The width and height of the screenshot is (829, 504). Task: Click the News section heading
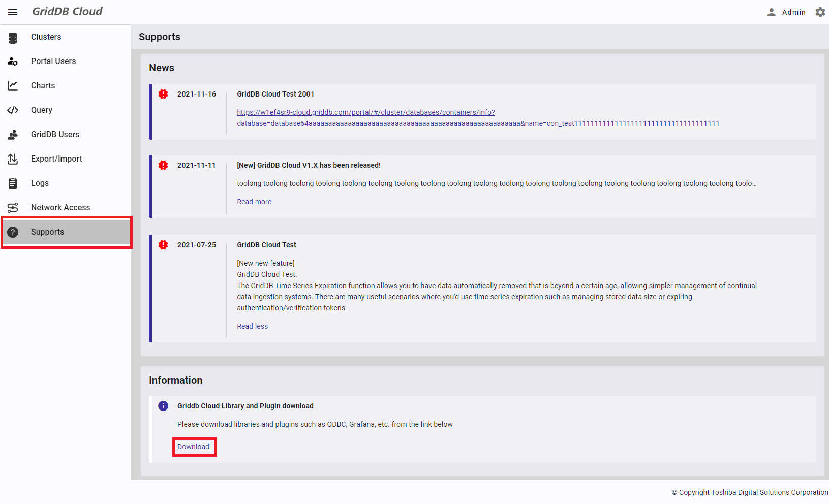tap(162, 68)
